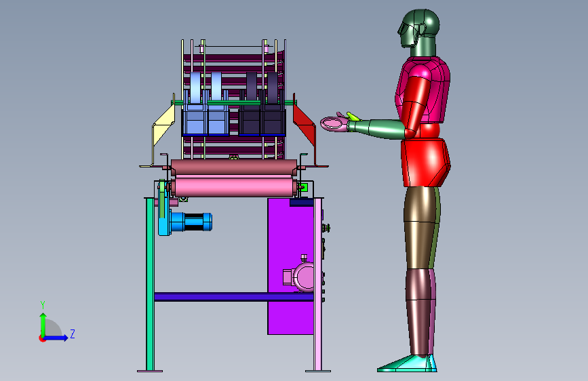
Task: Select the light pink right frame leg
Action: (317, 284)
